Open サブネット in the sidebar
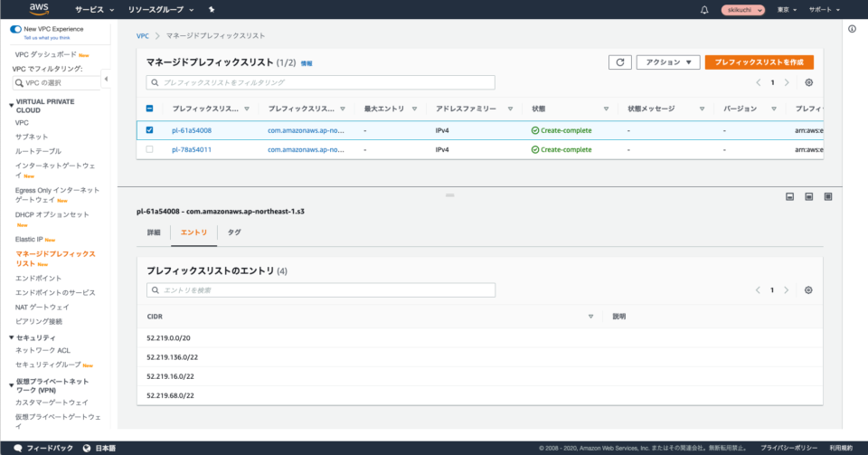The width and height of the screenshot is (868, 455). (x=32, y=137)
